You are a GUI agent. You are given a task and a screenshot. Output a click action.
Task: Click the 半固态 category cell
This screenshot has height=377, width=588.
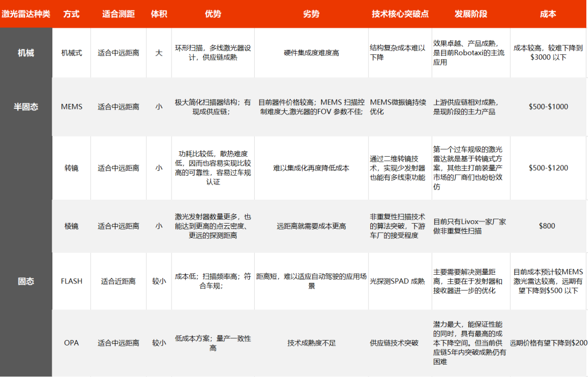click(26, 107)
